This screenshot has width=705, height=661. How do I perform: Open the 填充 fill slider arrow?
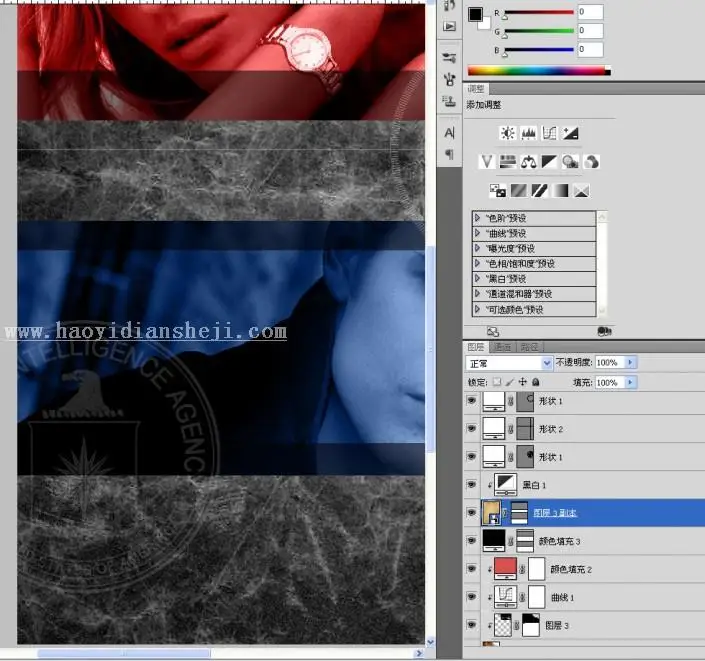[630, 382]
